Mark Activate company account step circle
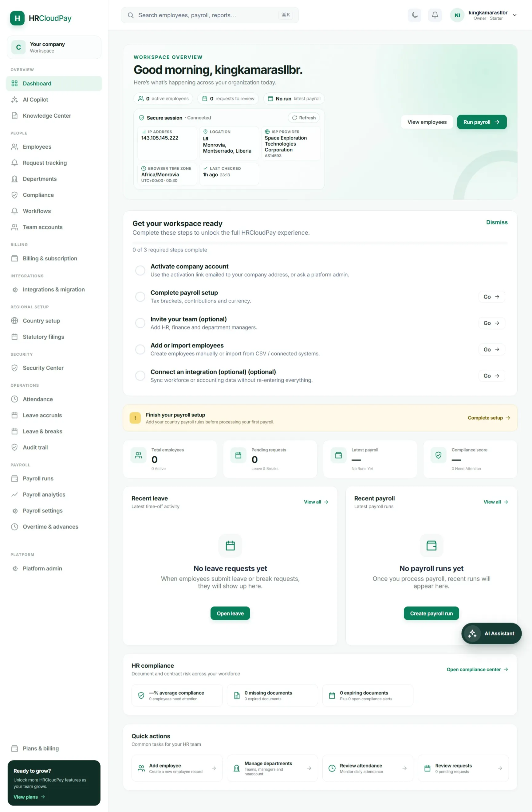 point(140,271)
